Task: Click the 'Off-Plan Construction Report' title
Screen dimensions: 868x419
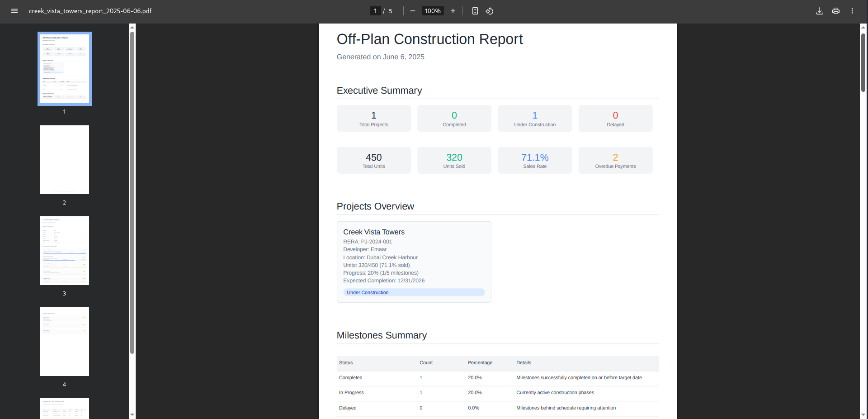Action: [x=429, y=39]
